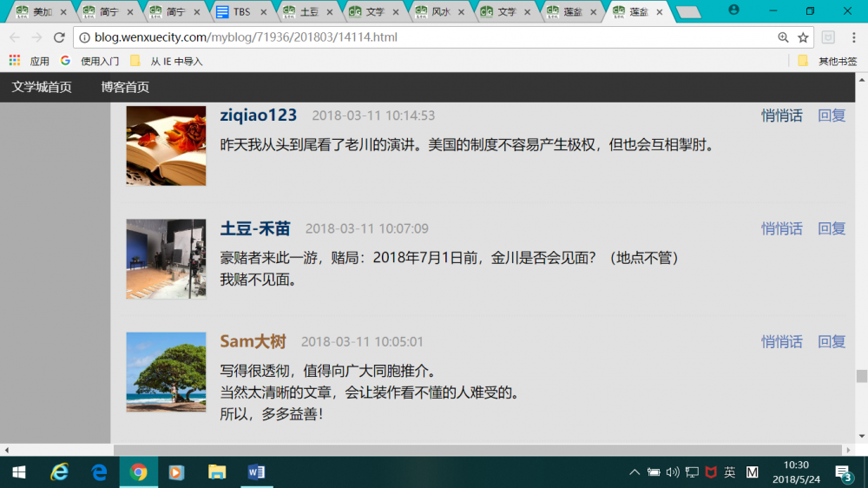Open the Chrome user profile icon

coord(733,10)
